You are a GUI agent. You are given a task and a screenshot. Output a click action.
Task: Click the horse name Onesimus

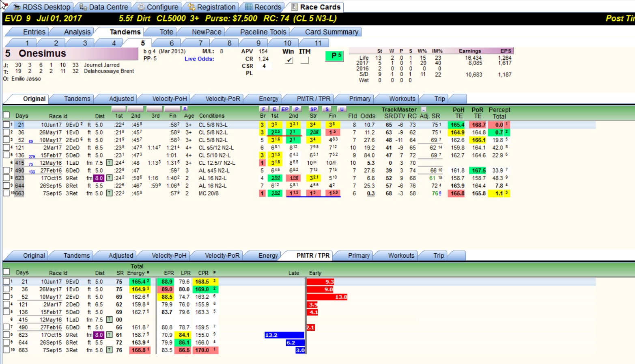[x=42, y=54]
